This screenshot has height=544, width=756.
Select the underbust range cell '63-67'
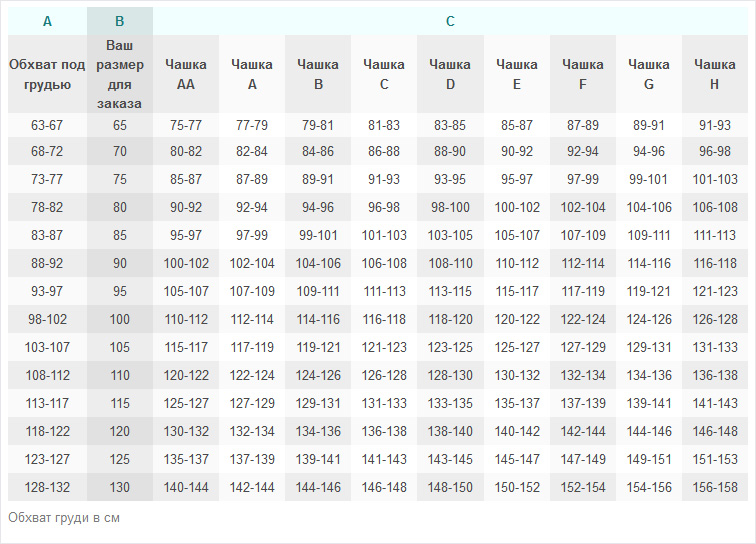click(x=47, y=126)
